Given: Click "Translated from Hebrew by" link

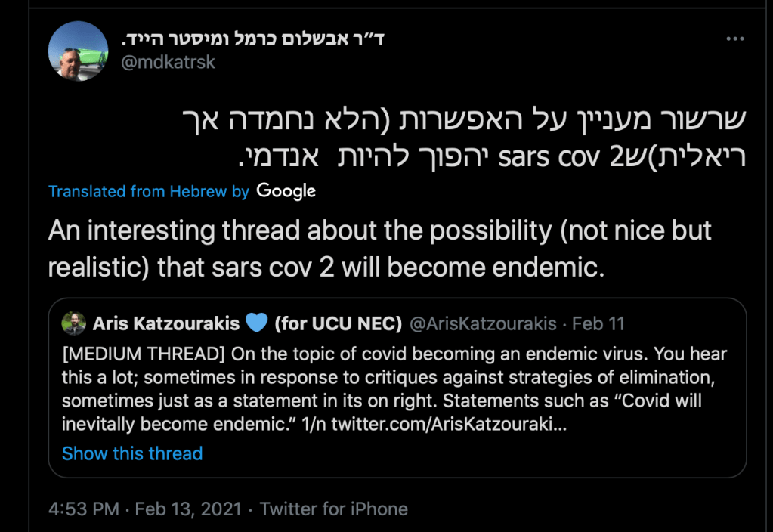Looking at the screenshot, I should [149, 192].
